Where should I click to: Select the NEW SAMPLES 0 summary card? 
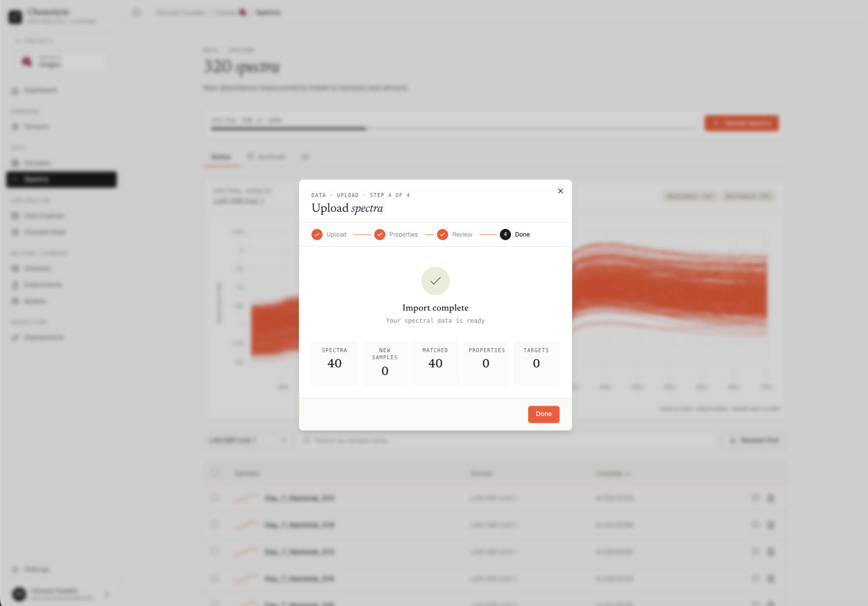tap(385, 363)
